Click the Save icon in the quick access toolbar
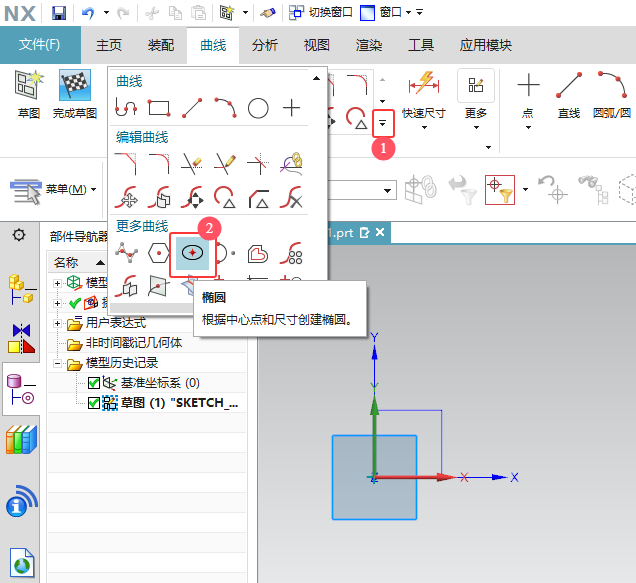Viewport: 636px width, 583px height. click(59, 13)
